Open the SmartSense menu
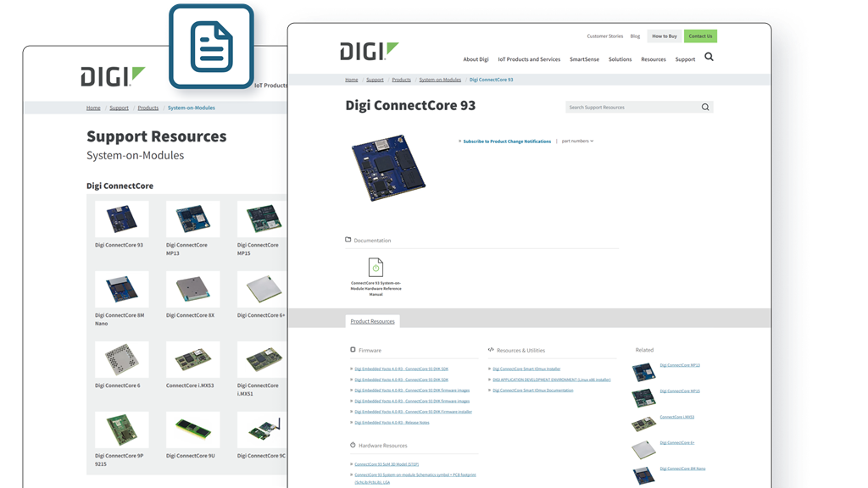868x488 pixels. pos(584,59)
